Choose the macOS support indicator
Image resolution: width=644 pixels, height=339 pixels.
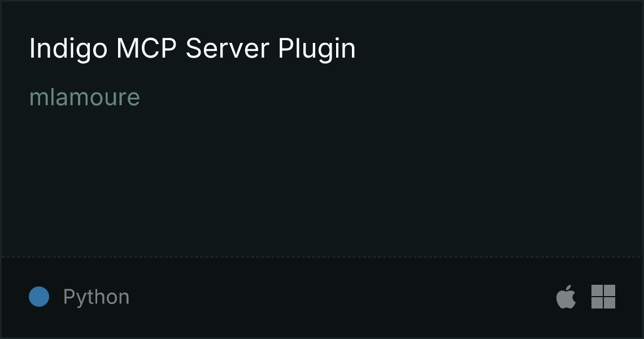[x=566, y=296]
